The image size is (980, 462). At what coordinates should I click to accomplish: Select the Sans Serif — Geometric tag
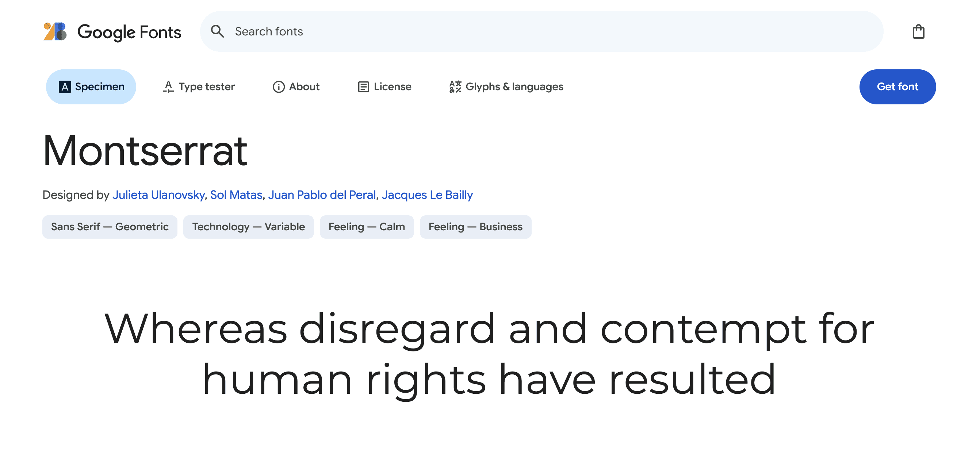tap(110, 227)
